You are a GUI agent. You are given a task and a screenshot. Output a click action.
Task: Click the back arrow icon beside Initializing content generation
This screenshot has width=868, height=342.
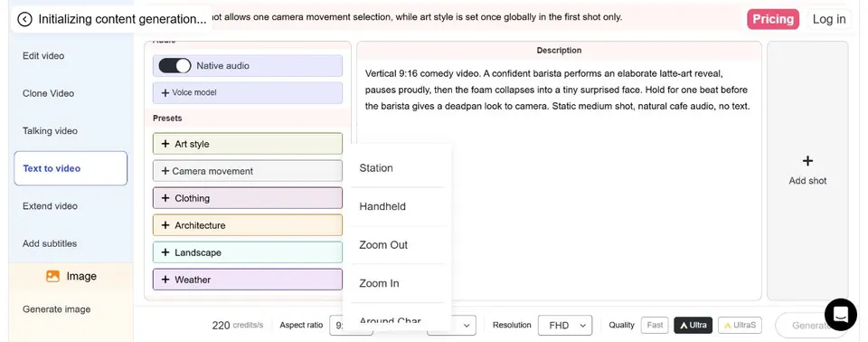25,19
